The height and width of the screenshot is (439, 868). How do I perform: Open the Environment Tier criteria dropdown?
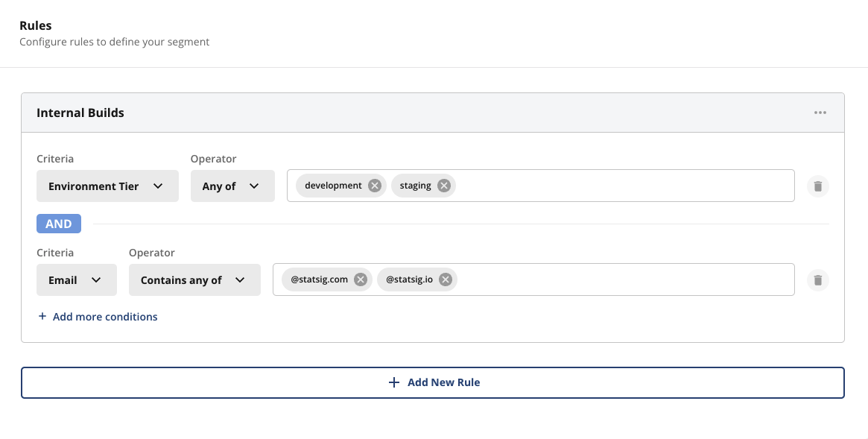[x=107, y=186]
